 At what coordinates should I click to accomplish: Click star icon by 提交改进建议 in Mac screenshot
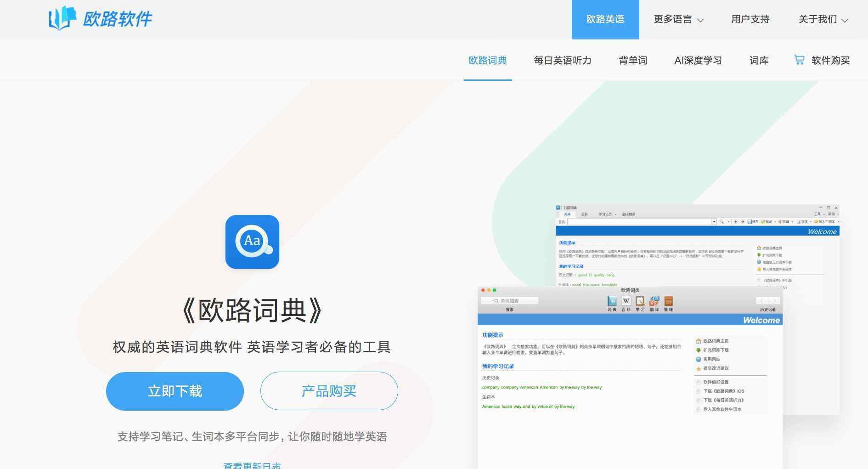(x=698, y=368)
